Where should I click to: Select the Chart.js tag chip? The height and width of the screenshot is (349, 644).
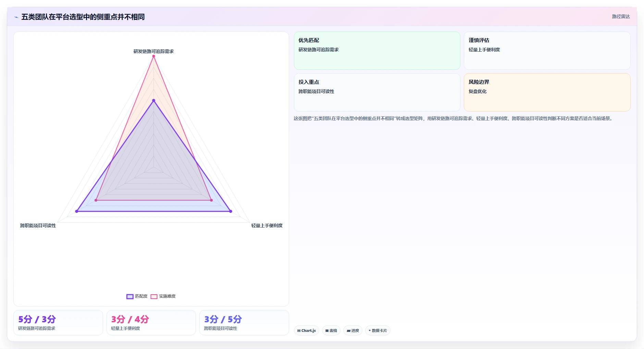307,331
